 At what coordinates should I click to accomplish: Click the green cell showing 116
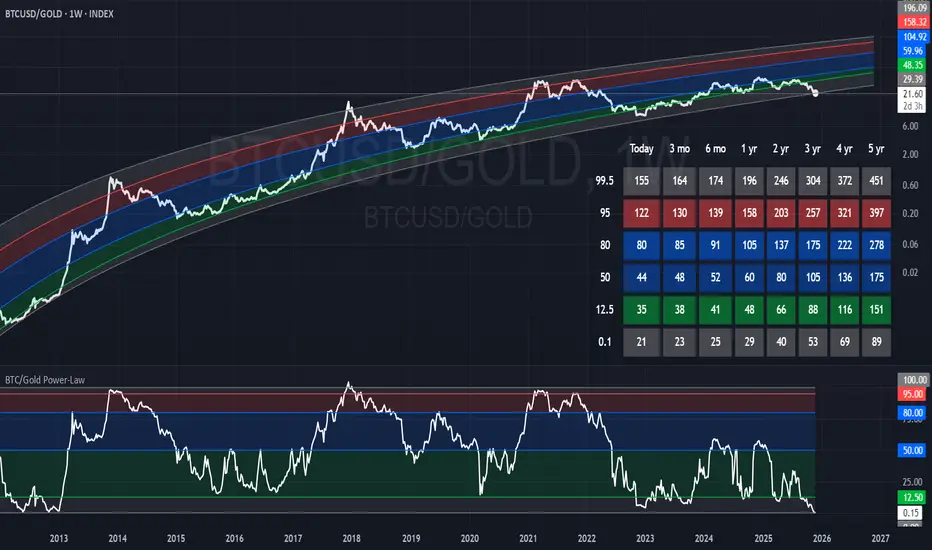845,310
